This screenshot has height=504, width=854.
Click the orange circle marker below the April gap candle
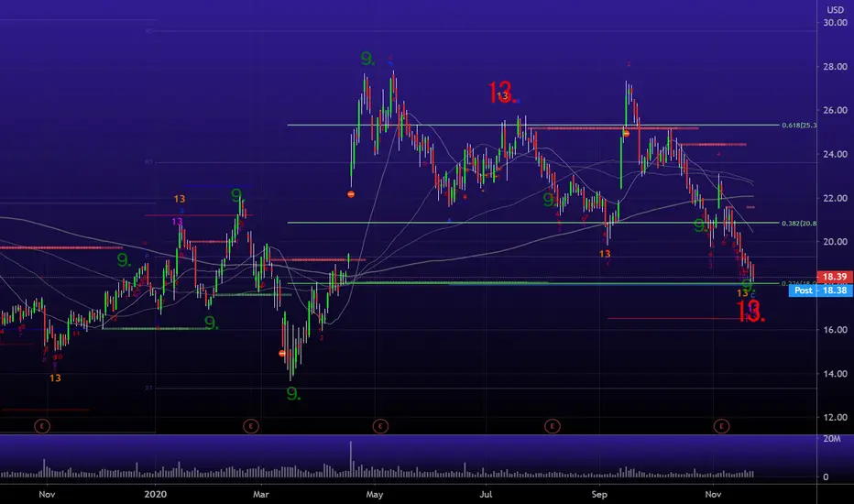point(351,194)
